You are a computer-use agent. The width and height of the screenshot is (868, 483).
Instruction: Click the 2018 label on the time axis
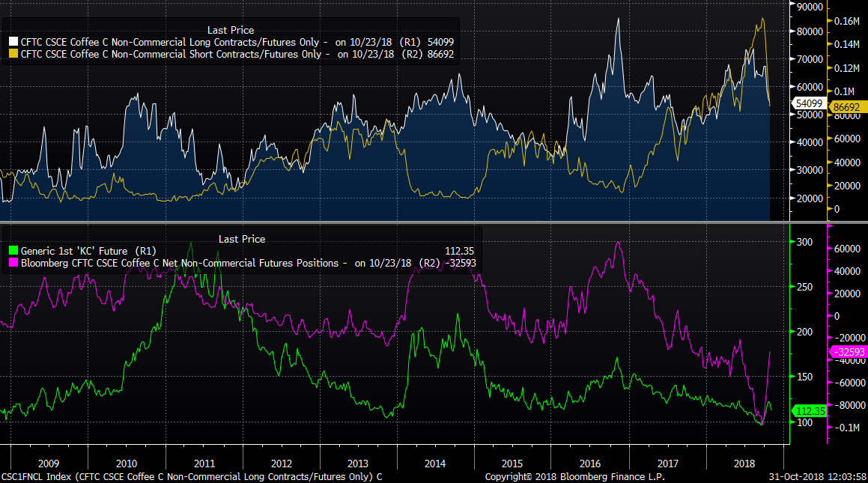[745, 463]
